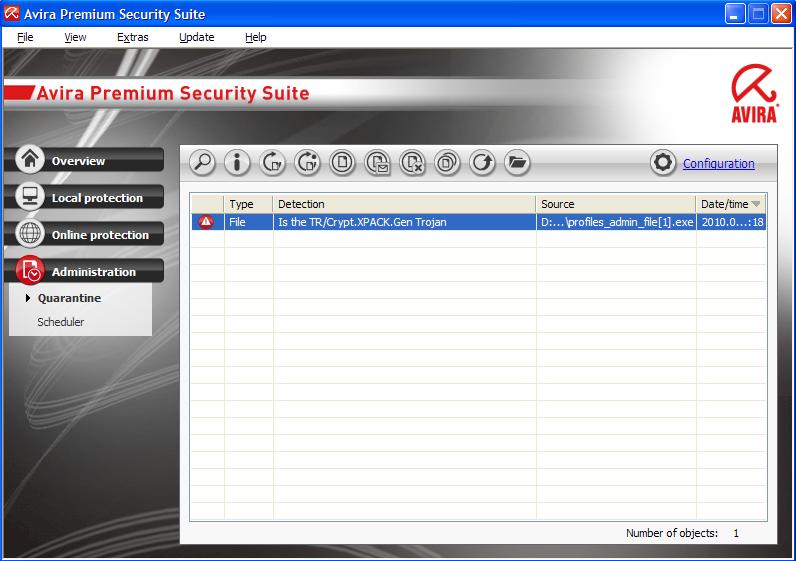Open the Extras menu
Viewport: 796px width, 561px height.
point(132,37)
